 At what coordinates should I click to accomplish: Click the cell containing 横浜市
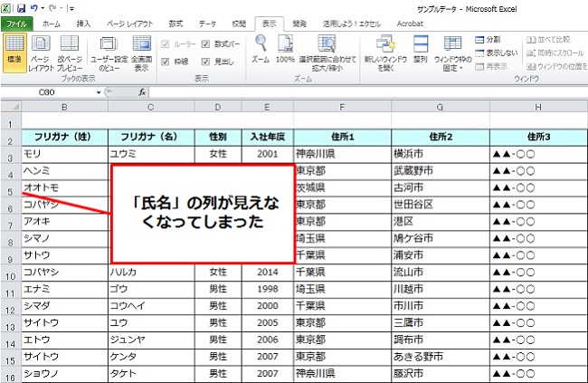coord(441,154)
